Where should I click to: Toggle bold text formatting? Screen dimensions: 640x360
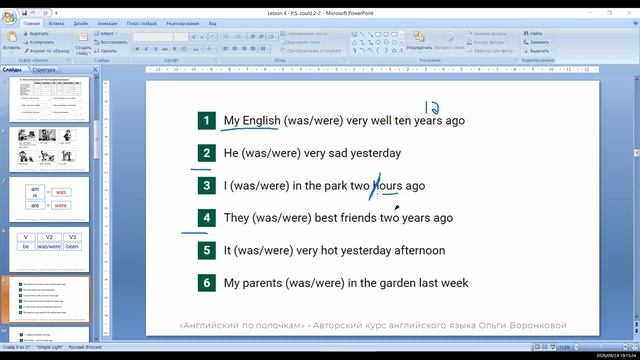coord(137,49)
